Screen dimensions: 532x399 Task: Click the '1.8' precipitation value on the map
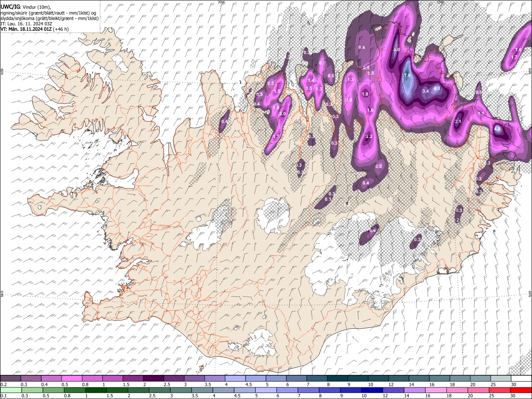(365, 94)
